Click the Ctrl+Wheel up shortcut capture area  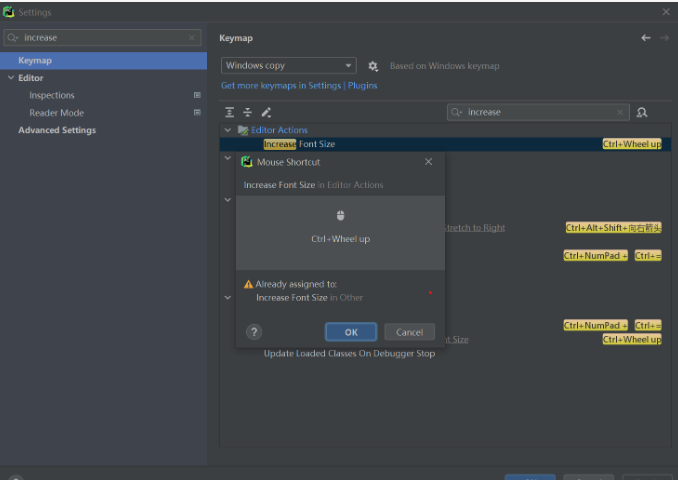click(x=340, y=233)
